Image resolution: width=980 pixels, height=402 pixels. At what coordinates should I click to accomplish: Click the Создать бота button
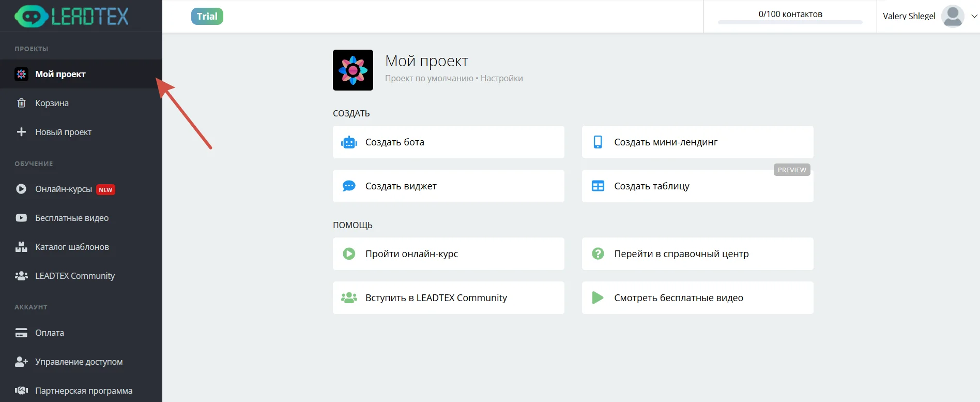[x=449, y=142]
